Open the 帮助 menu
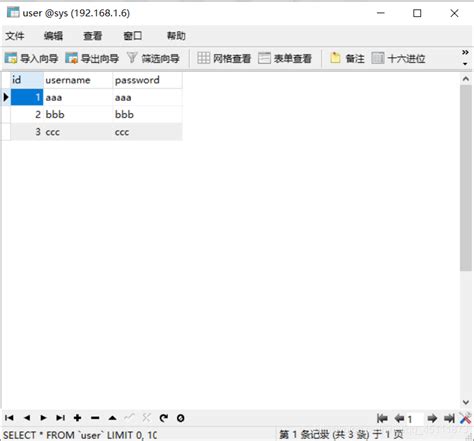Viewport: 474px width, 441px height. click(x=176, y=36)
